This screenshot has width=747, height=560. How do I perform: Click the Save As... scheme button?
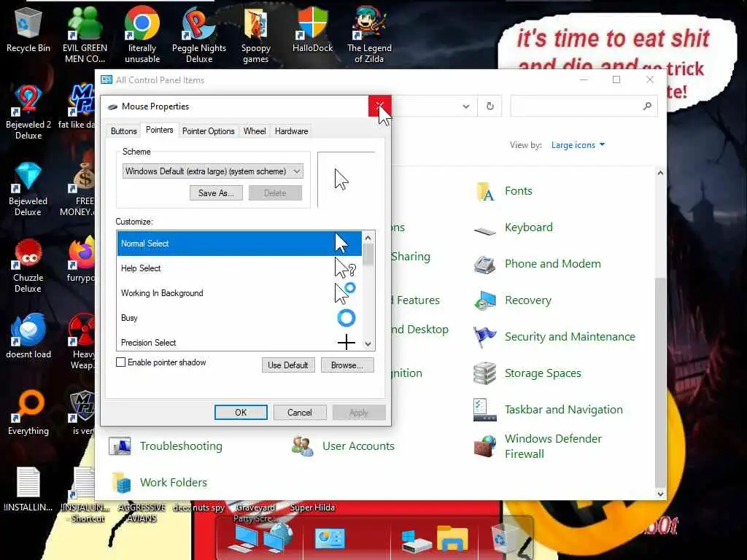(216, 192)
